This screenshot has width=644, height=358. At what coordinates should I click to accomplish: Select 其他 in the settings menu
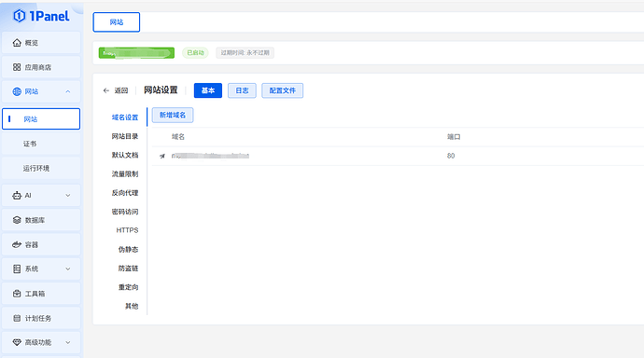click(x=132, y=306)
